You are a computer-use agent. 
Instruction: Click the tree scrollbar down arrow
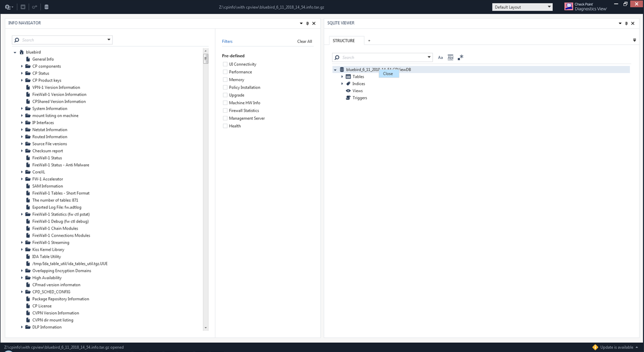[x=206, y=327]
